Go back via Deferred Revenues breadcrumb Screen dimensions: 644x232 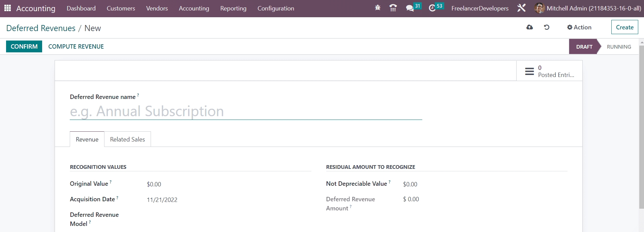click(x=41, y=28)
